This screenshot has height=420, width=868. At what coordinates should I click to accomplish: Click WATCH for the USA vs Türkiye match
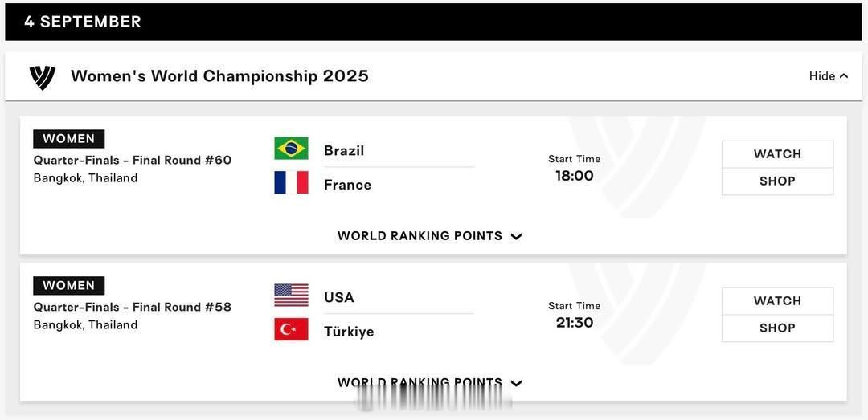click(777, 301)
